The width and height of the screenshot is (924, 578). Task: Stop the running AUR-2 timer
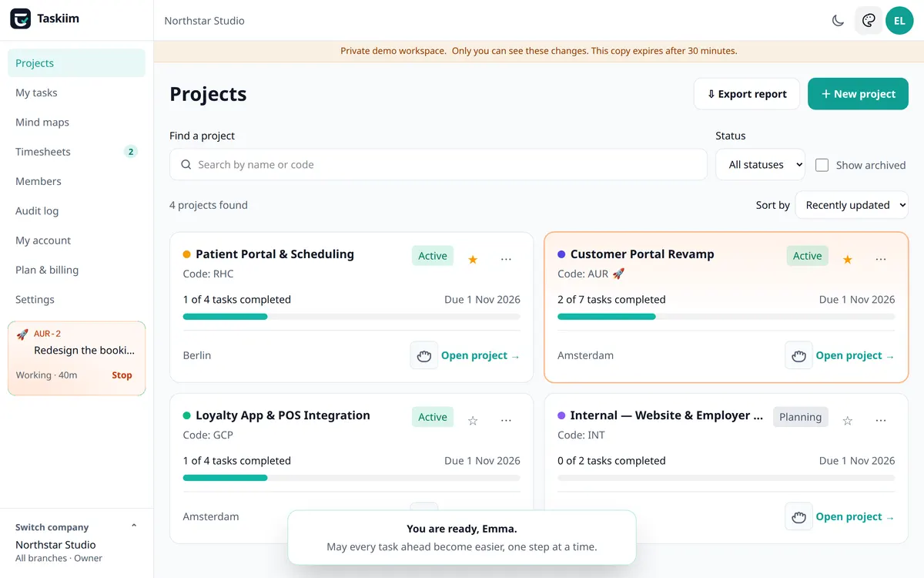122,375
